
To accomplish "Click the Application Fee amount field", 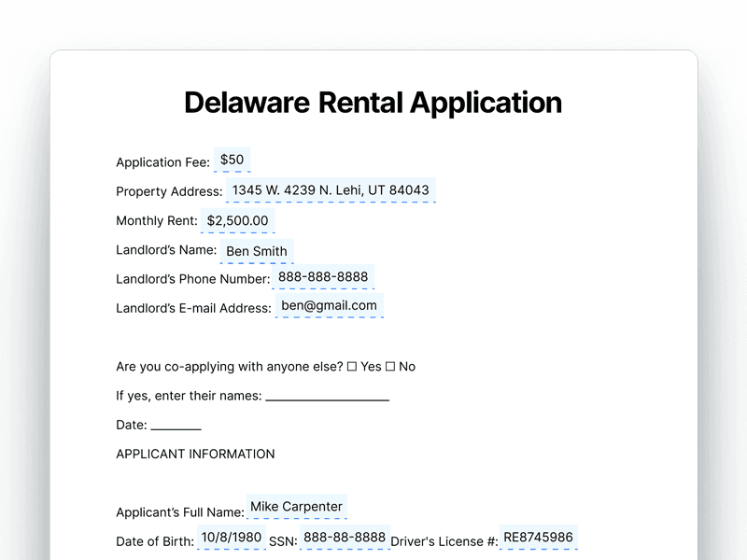I will pyautogui.click(x=232, y=159).
